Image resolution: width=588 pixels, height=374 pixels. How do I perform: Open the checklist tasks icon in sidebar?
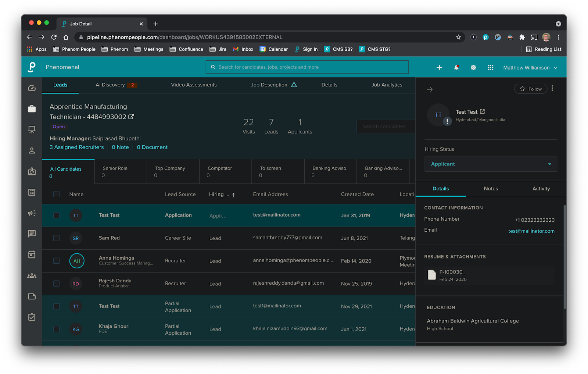coord(32,317)
